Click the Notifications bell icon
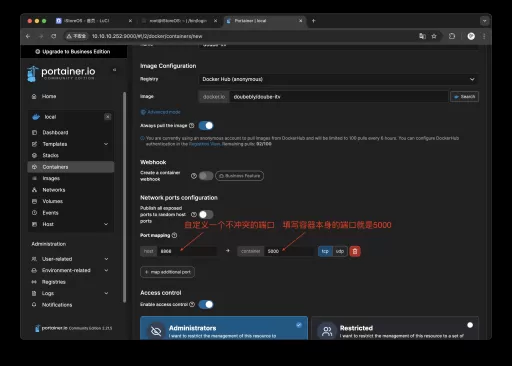512x366 pixels. pyautogui.click(x=34, y=305)
